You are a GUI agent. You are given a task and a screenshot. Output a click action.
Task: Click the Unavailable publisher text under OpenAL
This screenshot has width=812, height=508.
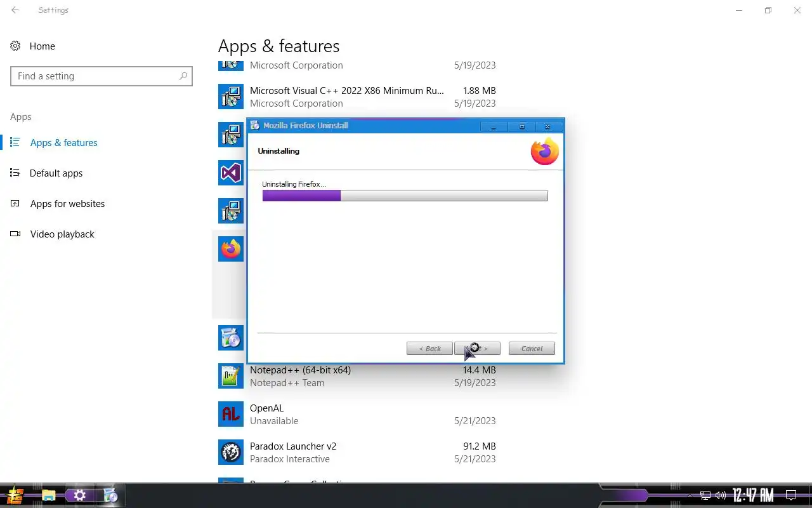[274, 421]
